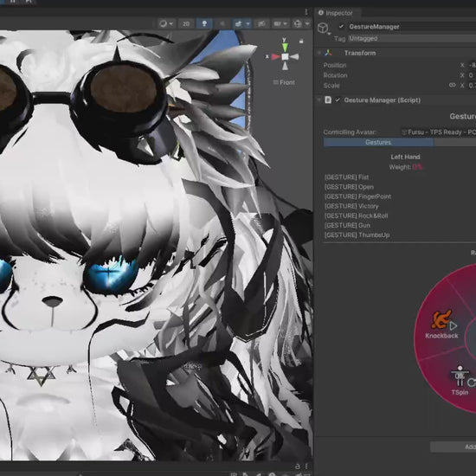Click the Scale label
The width and height of the screenshot is (476, 476).
[331, 86]
